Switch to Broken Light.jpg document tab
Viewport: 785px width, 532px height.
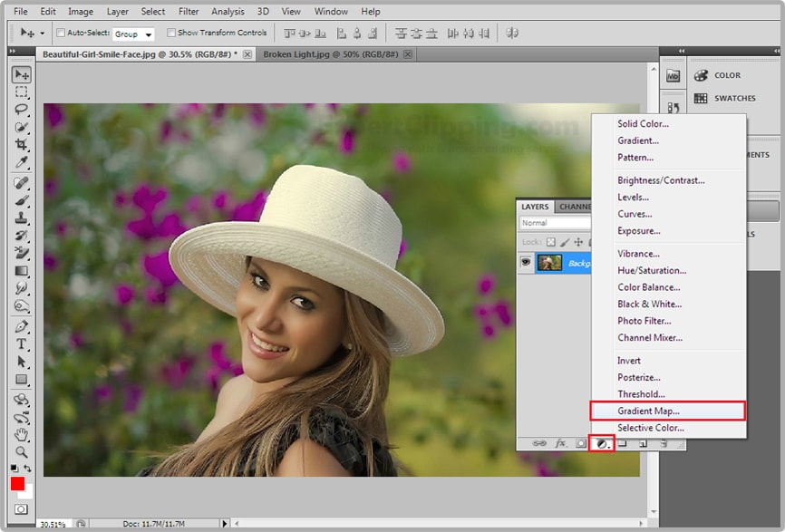click(331, 54)
